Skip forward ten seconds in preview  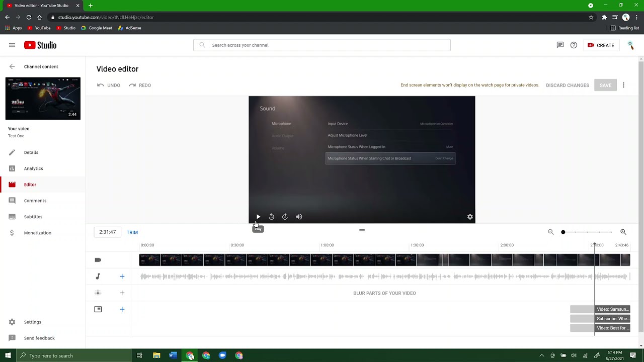285,217
